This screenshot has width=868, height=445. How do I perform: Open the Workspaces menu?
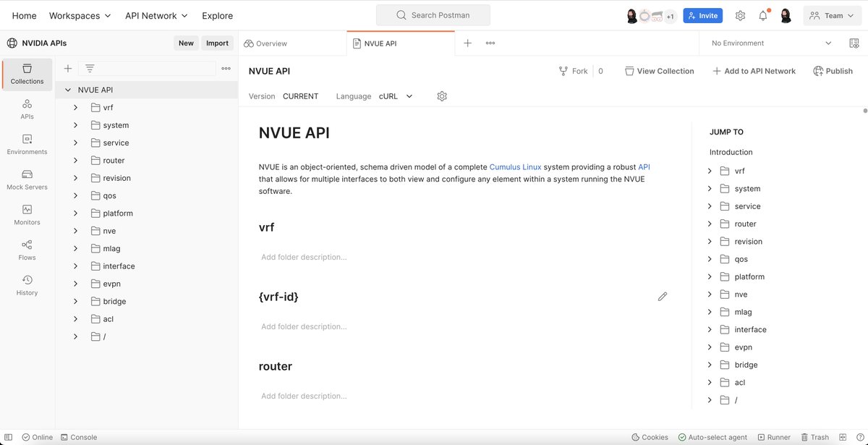(80, 15)
